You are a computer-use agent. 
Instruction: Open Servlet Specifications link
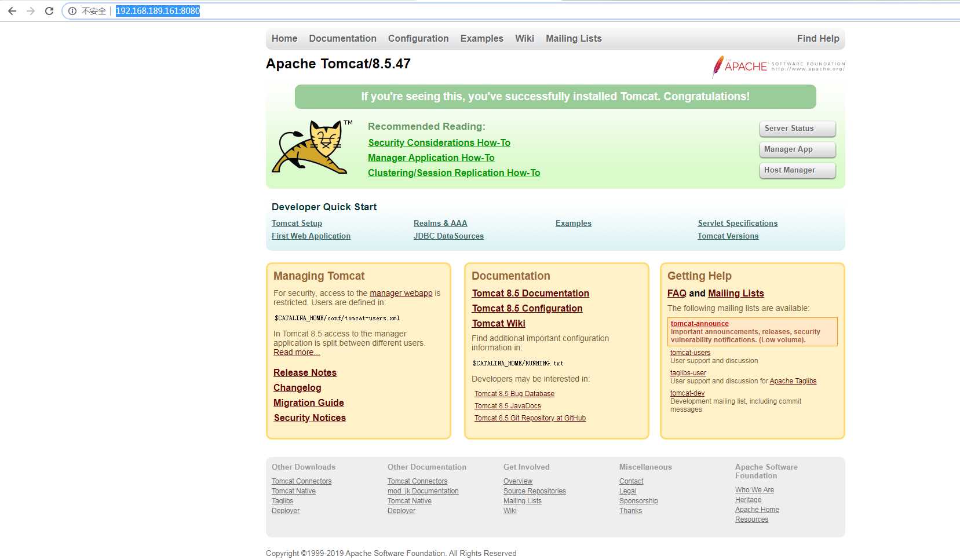click(x=738, y=223)
